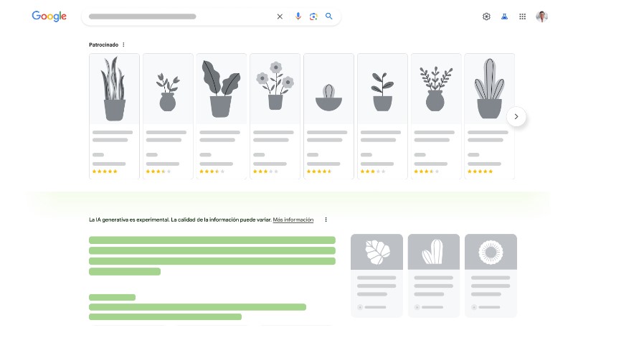The width and height of the screenshot is (644, 348).
Task: Clear the search box with X icon
Action: click(x=280, y=17)
